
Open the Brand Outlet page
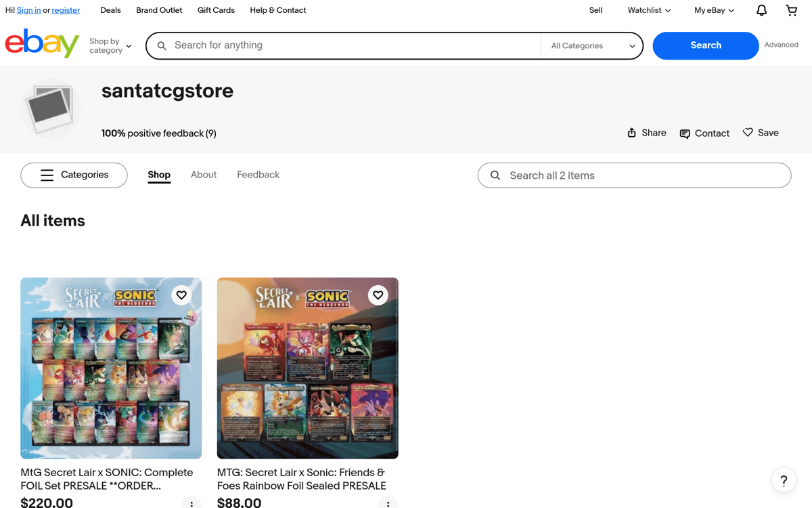click(159, 10)
